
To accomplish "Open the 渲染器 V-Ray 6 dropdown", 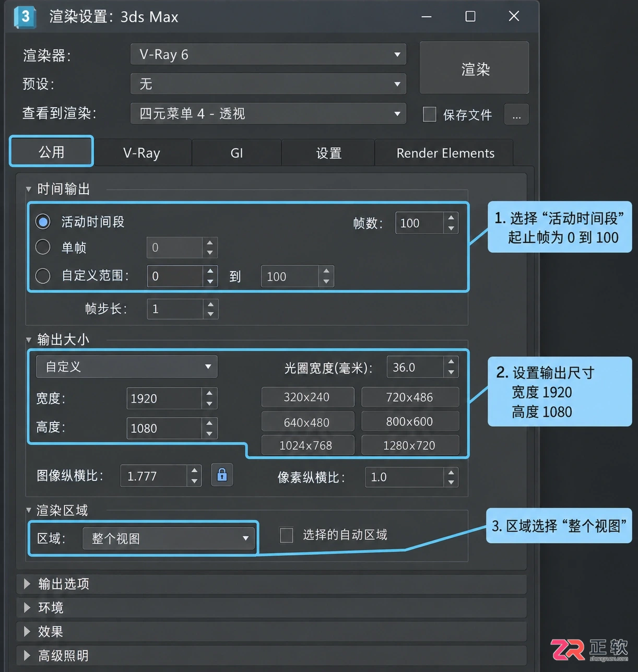I will tap(268, 54).
